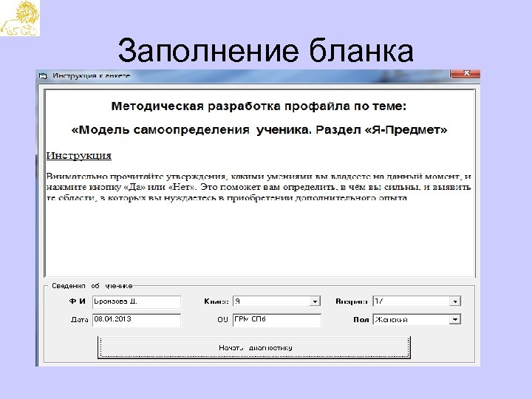Start diagnostics with Начать диагностику button
The width and height of the screenshot is (532, 399).
[x=254, y=347]
